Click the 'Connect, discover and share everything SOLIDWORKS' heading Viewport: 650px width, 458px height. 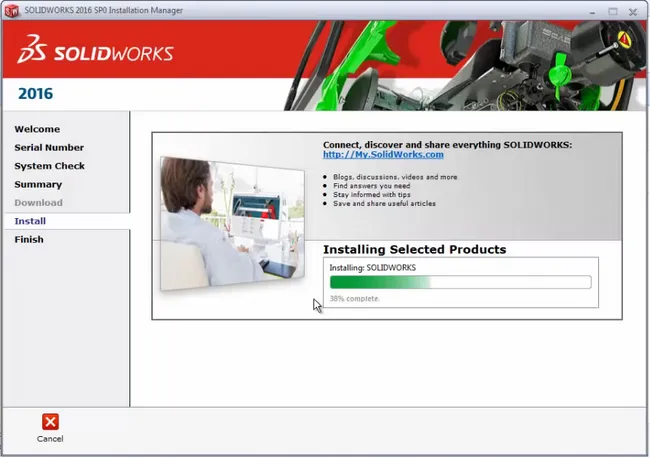pos(447,145)
